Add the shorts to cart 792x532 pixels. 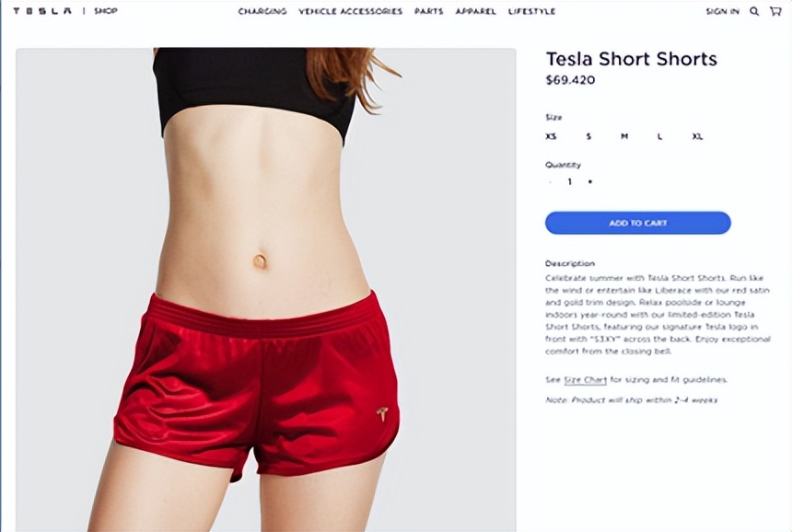click(638, 223)
